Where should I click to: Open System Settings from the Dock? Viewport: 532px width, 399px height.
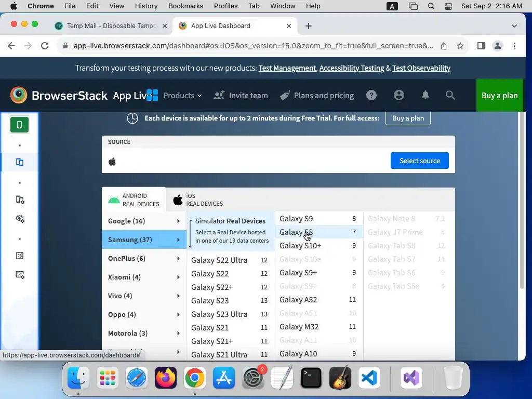pyautogui.click(x=253, y=378)
